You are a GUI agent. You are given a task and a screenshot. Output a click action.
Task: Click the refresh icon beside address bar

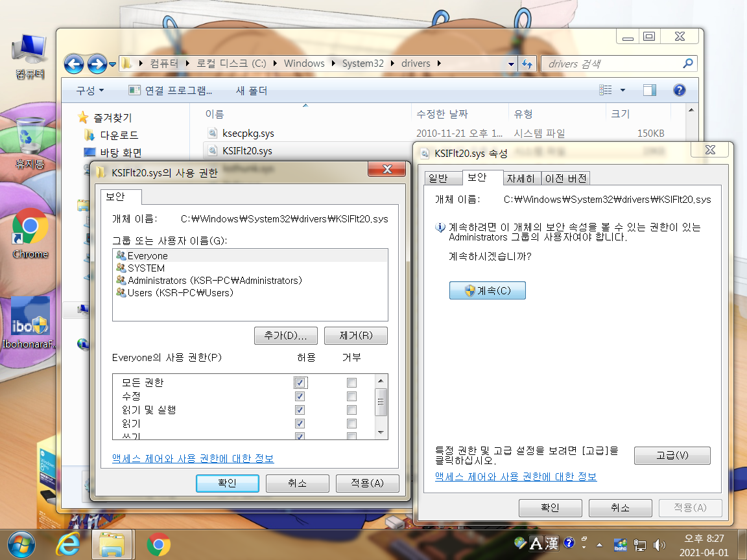coord(527,64)
